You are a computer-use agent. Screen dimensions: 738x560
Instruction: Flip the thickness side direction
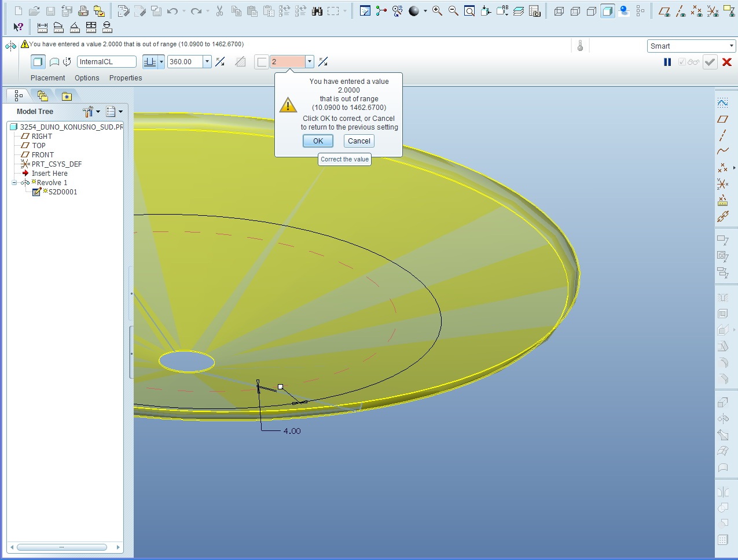pos(323,61)
